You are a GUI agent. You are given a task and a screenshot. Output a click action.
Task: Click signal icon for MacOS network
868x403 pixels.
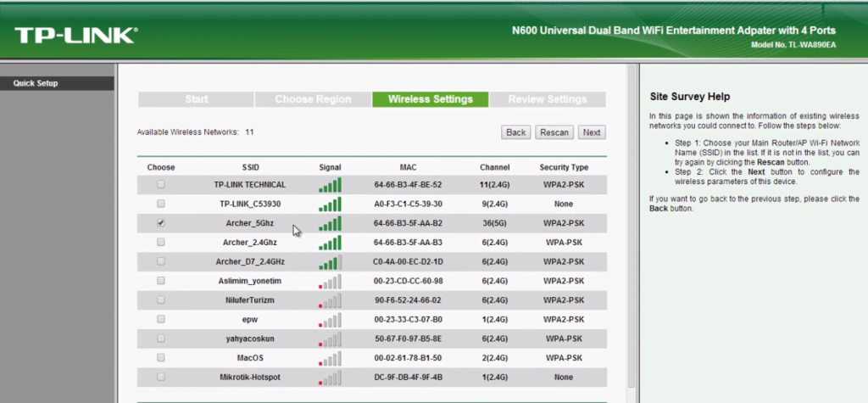pos(330,358)
